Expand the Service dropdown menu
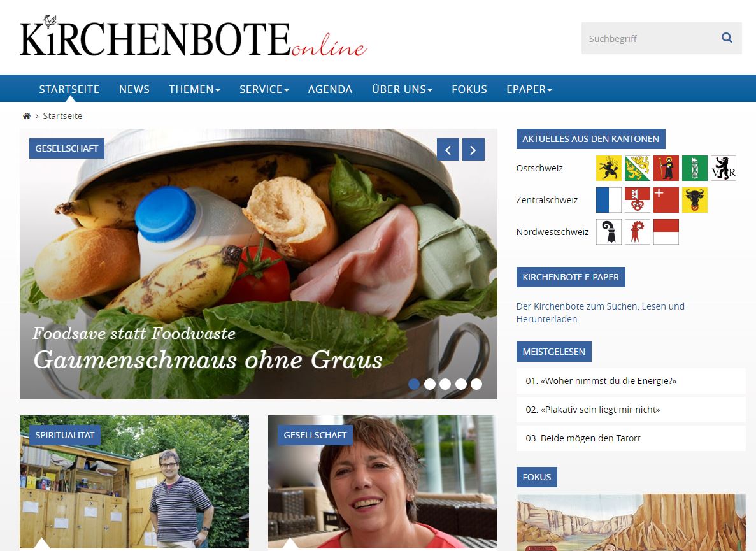Viewport: 756px width, 551px height. point(264,89)
